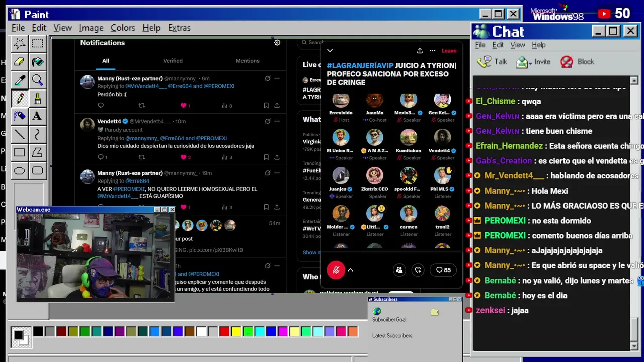The height and width of the screenshot is (362, 644).
Task: Switch to the Verified notifications tab
Action: click(x=173, y=61)
